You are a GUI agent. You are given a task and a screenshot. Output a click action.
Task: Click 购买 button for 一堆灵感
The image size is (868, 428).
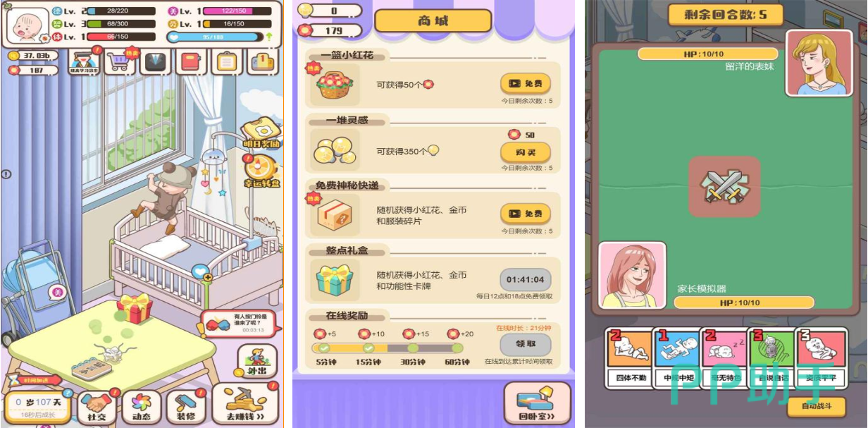coord(526,152)
